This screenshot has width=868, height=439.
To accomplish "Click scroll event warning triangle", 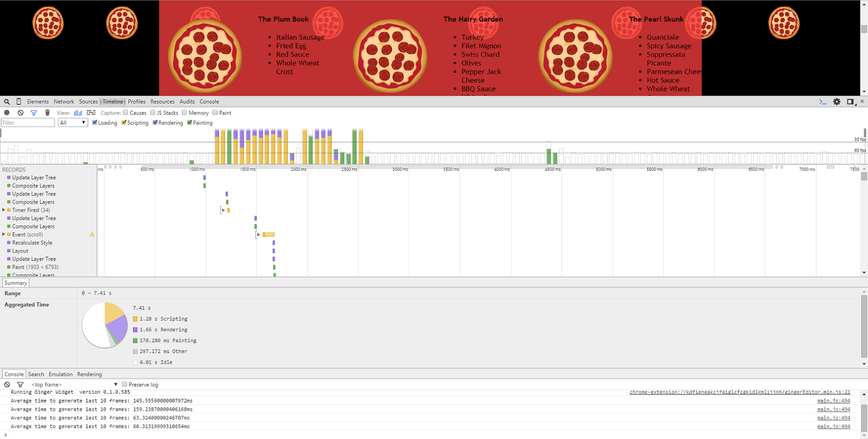I will pyautogui.click(x=92, y=235).
